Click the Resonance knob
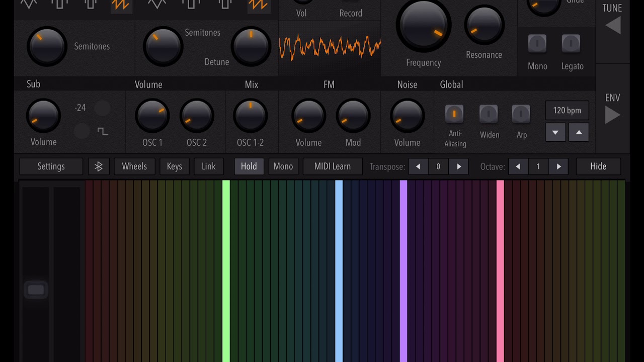 coord(485,26)
